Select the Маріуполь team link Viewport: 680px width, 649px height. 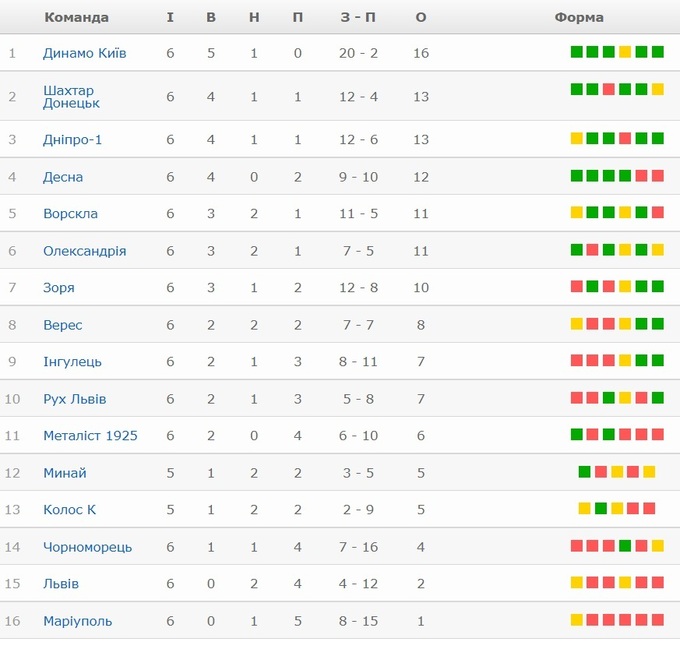(77, 621)
